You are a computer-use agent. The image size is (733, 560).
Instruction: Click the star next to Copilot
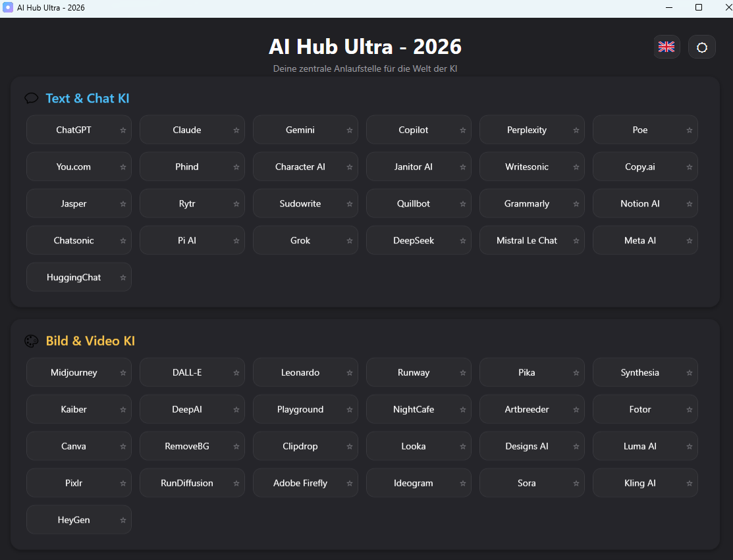point(463,130)
